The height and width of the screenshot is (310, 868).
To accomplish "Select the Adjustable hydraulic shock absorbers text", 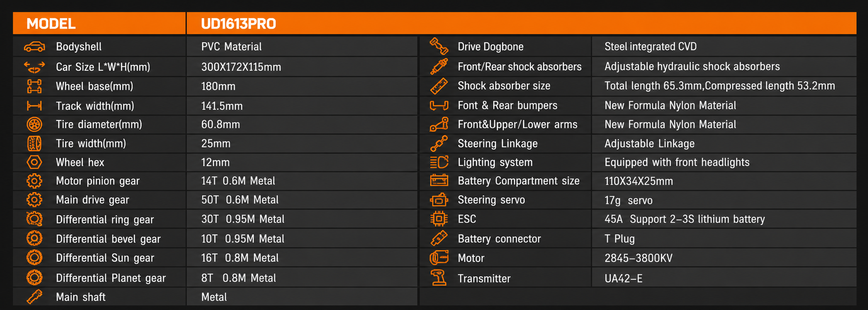I will (692, 67).
